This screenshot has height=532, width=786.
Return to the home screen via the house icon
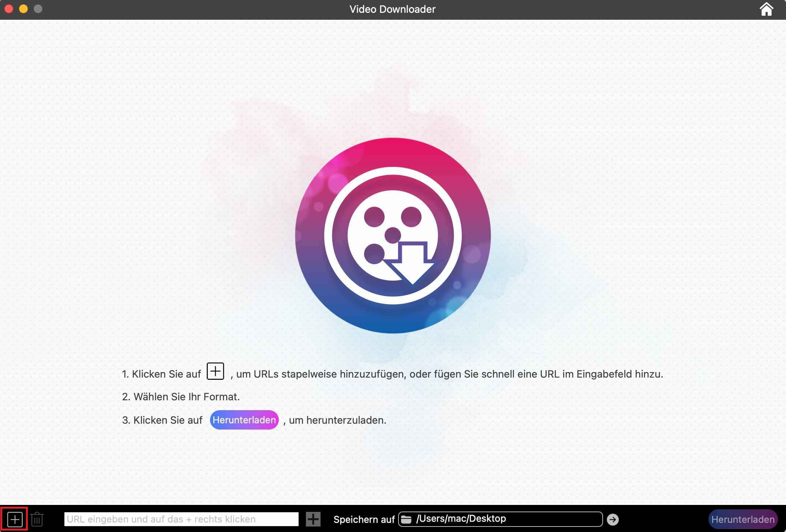tap(767, 9)
